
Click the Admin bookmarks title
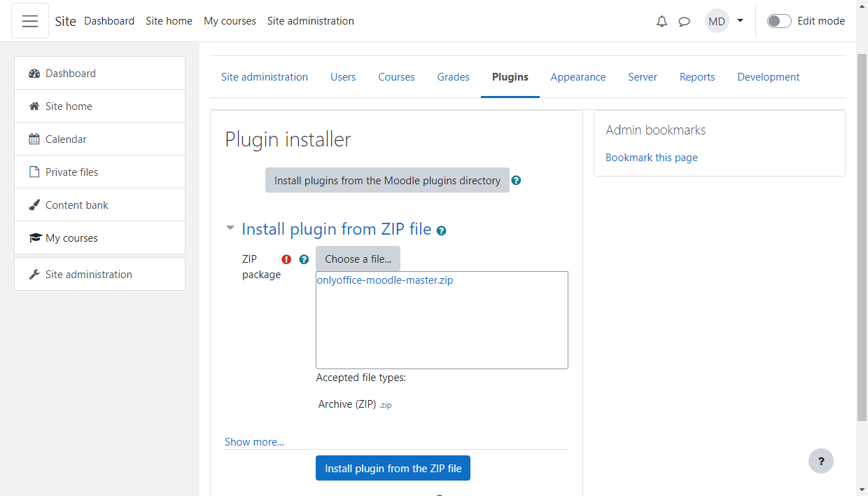(x=656, y=130)
